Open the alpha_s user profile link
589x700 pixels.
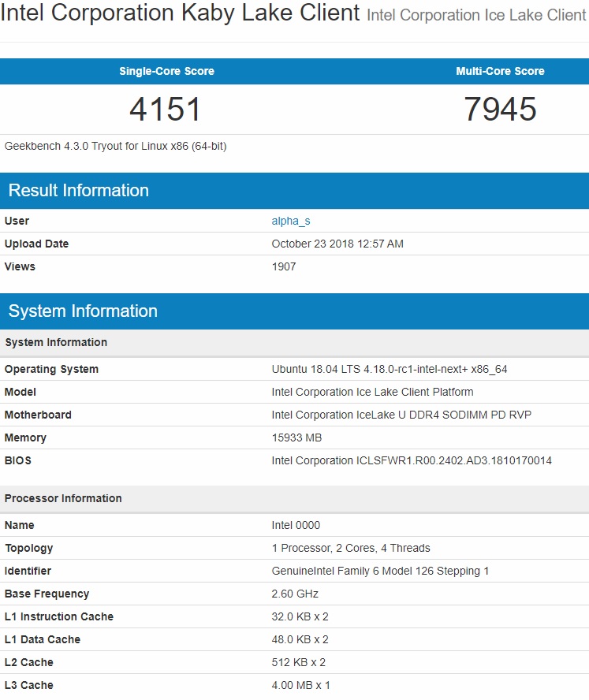coord(291,221)
